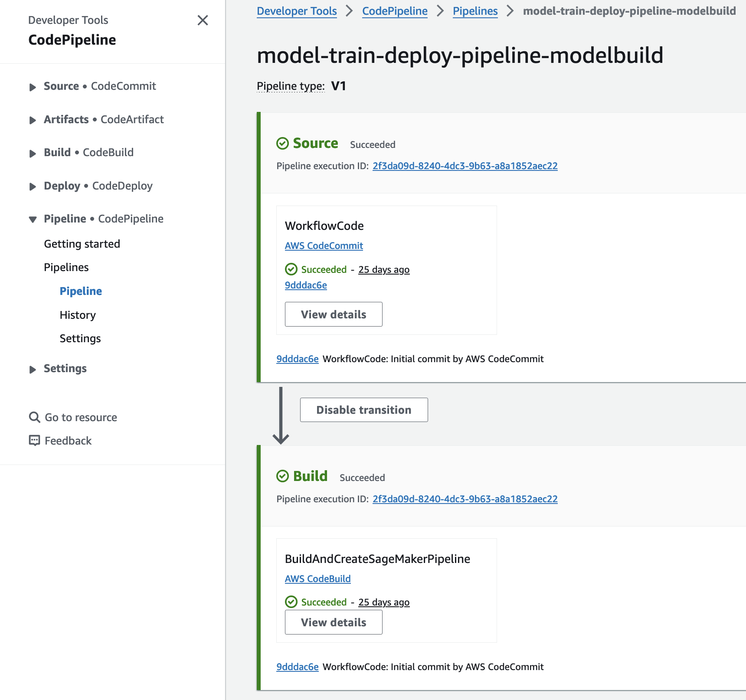Select Pipeline item in sidebar
Viewport: 746px width, 700px height.
[81, 291]
